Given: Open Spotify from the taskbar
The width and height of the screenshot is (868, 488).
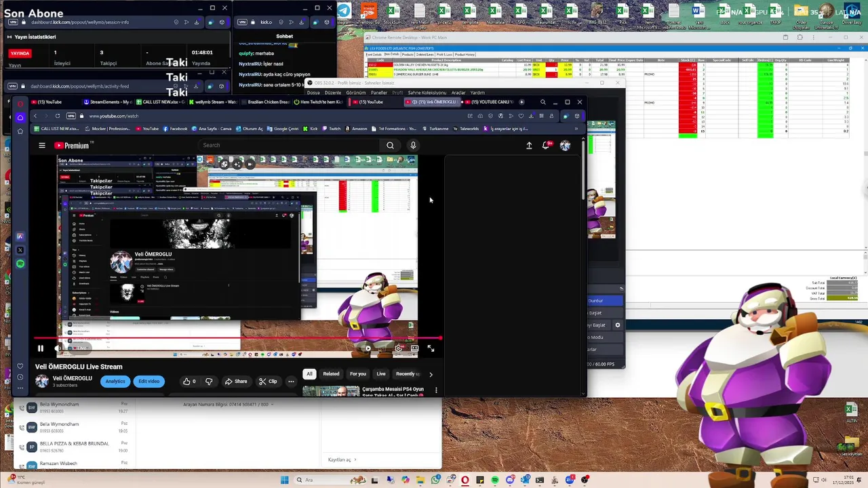Looking at the screenshot, I should 495,480.
